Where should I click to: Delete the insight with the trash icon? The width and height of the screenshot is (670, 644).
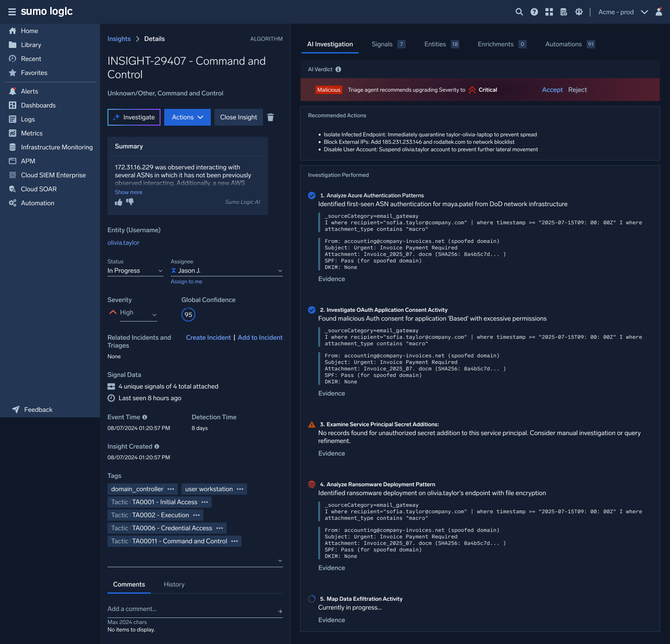point(270,117)
